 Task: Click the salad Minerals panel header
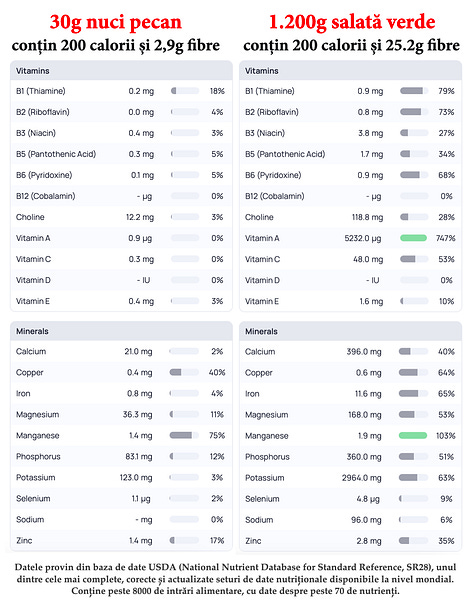(350, 331)
